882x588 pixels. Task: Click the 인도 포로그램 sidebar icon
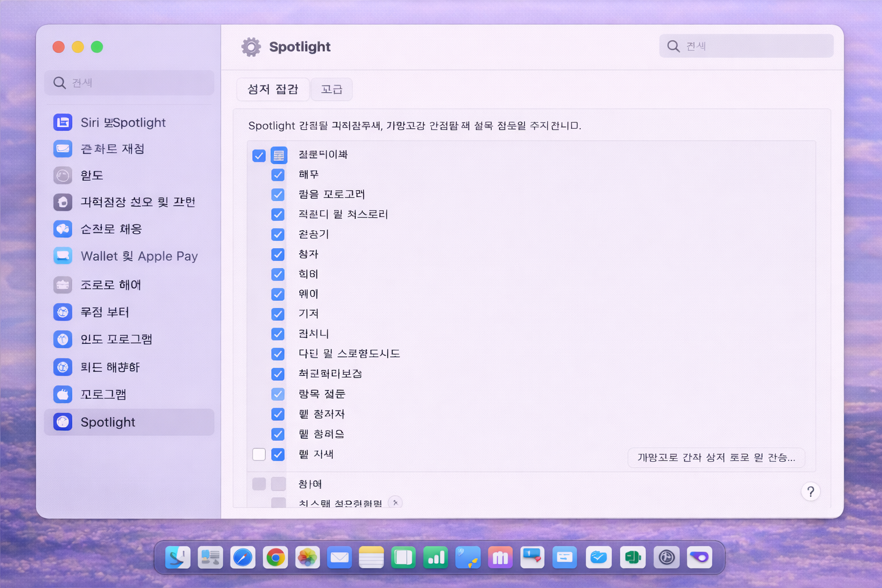(63, 339)
